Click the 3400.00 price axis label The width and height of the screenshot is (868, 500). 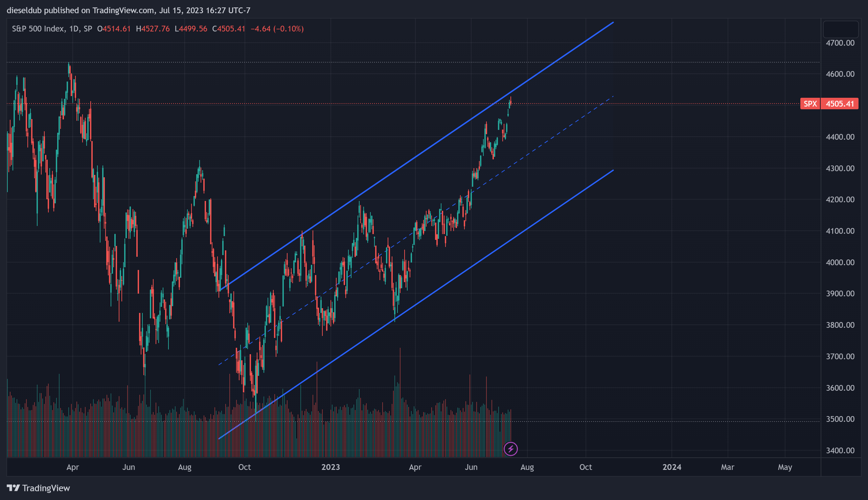point(840,451)
